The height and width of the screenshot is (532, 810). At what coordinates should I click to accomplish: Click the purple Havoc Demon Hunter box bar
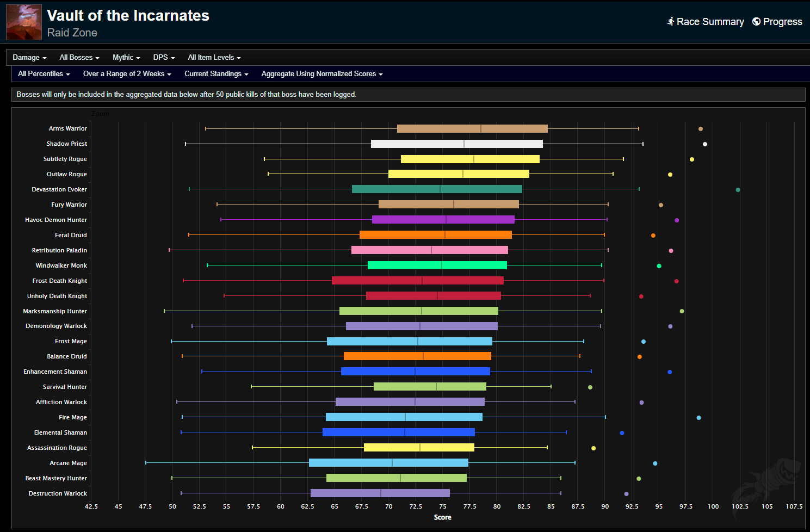(443, 220)
